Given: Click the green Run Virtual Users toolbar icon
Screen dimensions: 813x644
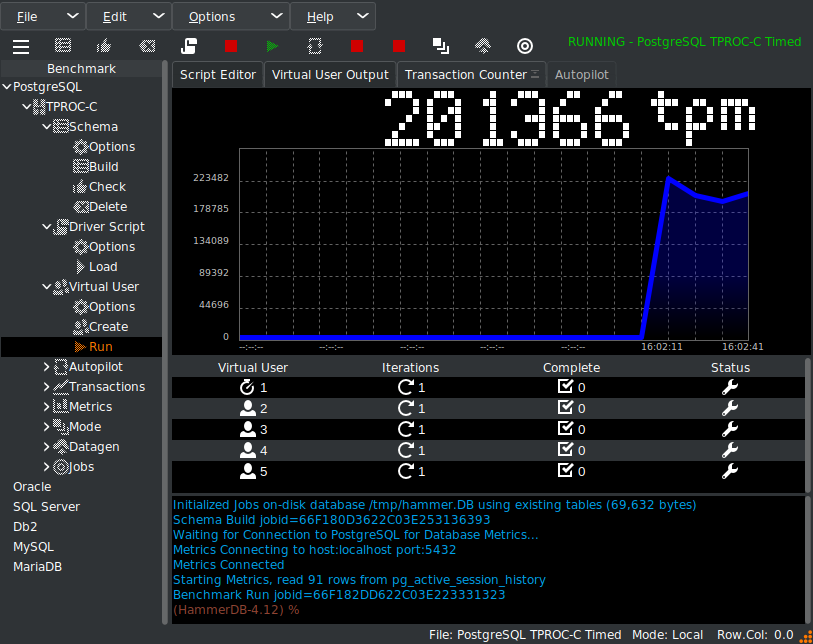Looking at the screenshot, I should (272, 47).
